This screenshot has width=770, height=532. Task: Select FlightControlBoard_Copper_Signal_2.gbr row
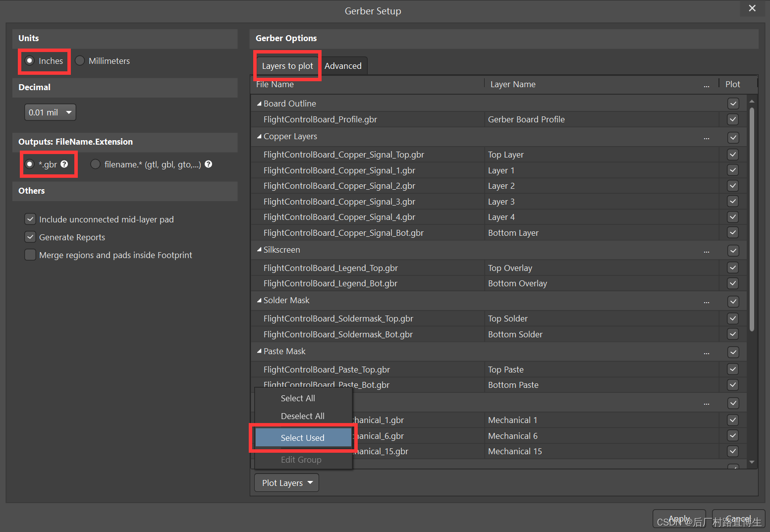tap(367, 186)
